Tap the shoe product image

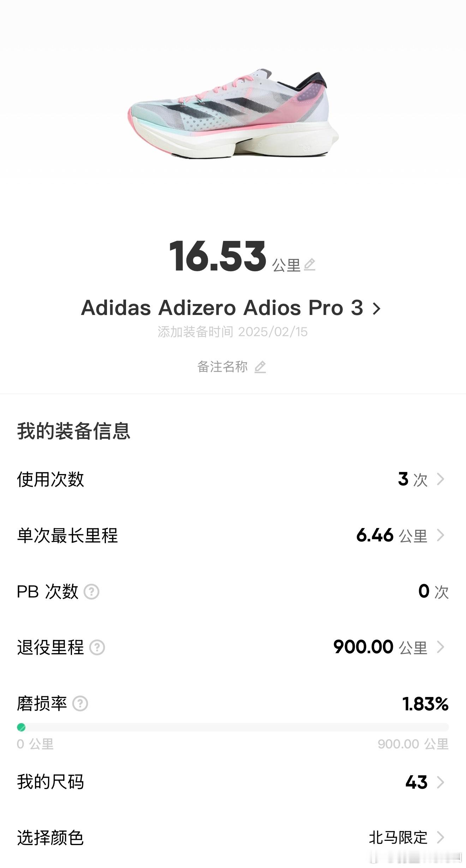(x=233, y=112)
